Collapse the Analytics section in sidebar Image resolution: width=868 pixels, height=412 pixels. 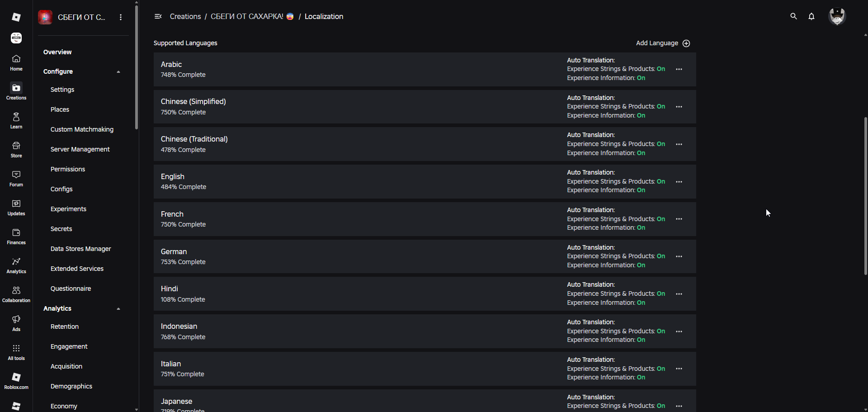pyautogui.click(x=118, y=308)
